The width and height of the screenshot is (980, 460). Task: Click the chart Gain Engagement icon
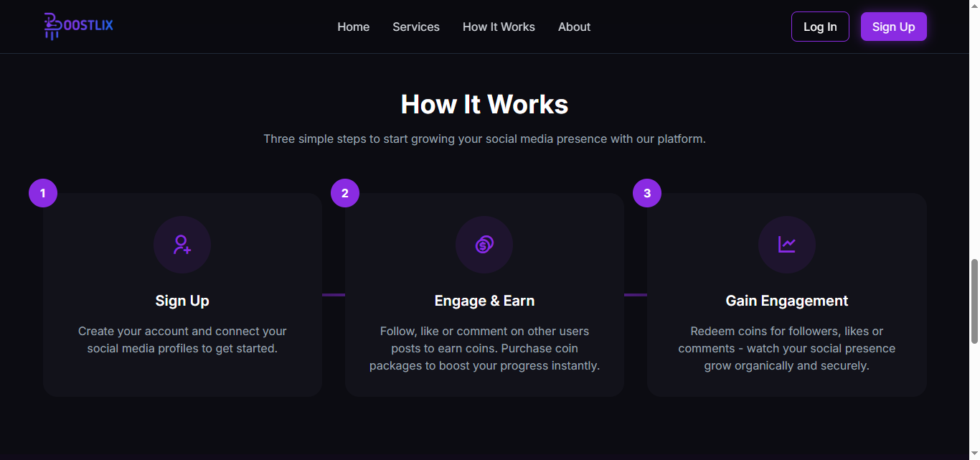click(787, 245)
